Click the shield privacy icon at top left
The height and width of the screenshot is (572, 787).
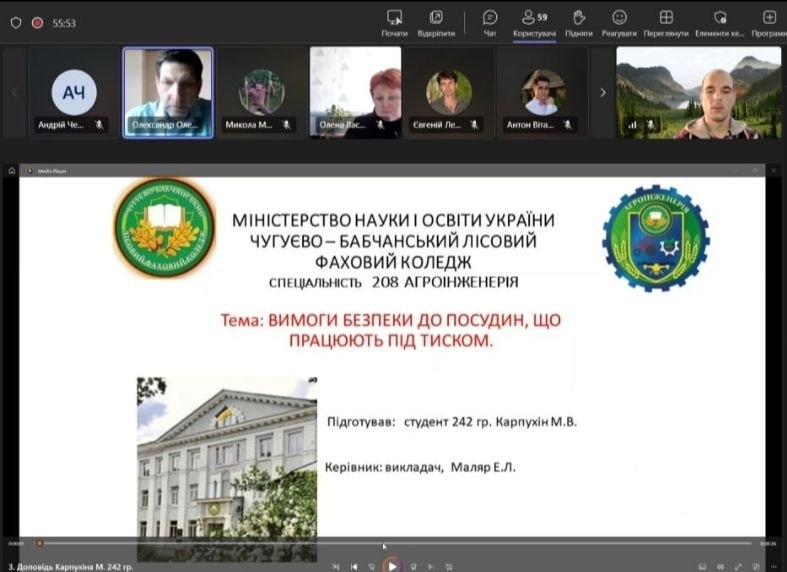[x=14, y=22]
